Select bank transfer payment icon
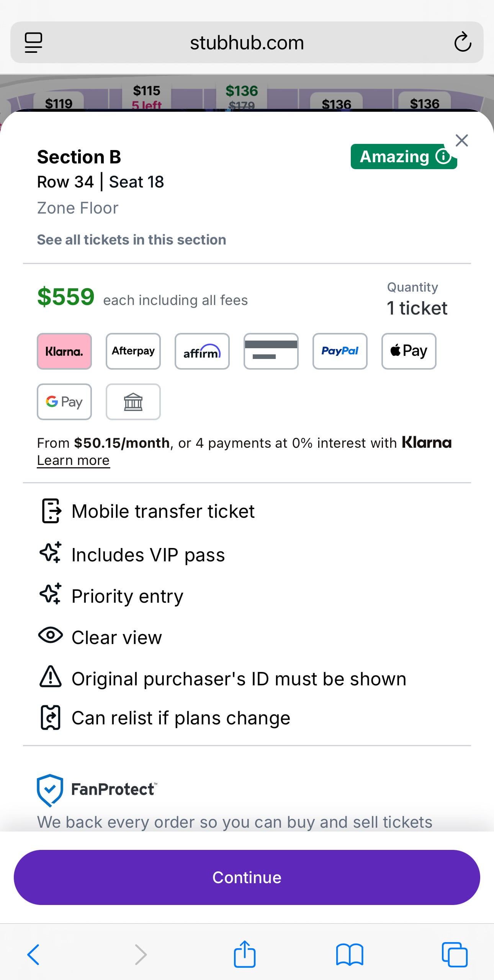This screenshot has height=980, width=494. (x=133, y=401)
